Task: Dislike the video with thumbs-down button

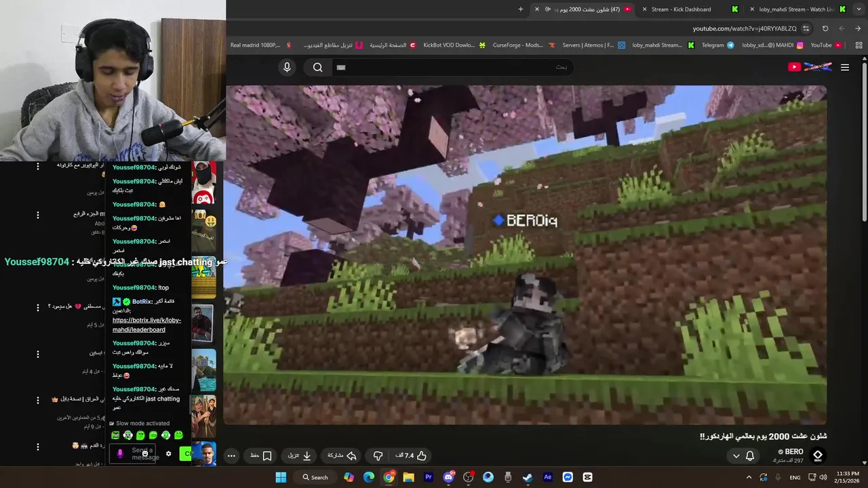Action: 378,455
